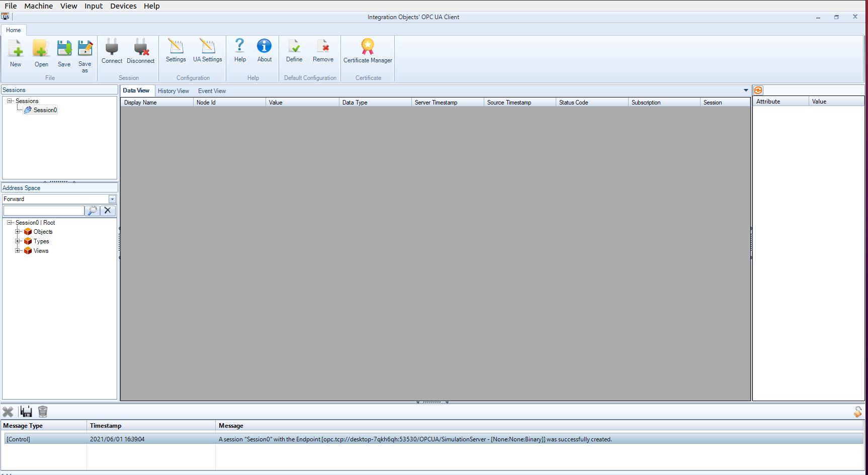The image size is (868, 475).
Task: Search the address space
Action: tap(93, 211)
